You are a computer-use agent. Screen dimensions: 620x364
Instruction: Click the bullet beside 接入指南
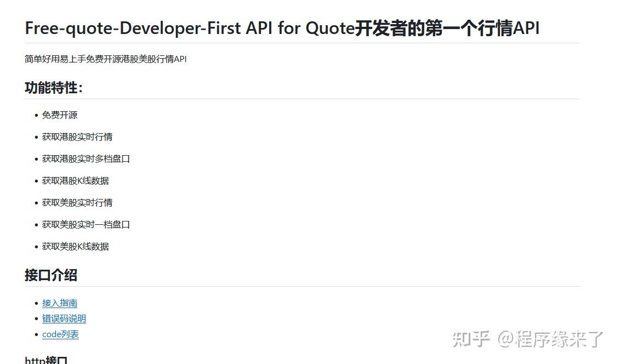36,303
